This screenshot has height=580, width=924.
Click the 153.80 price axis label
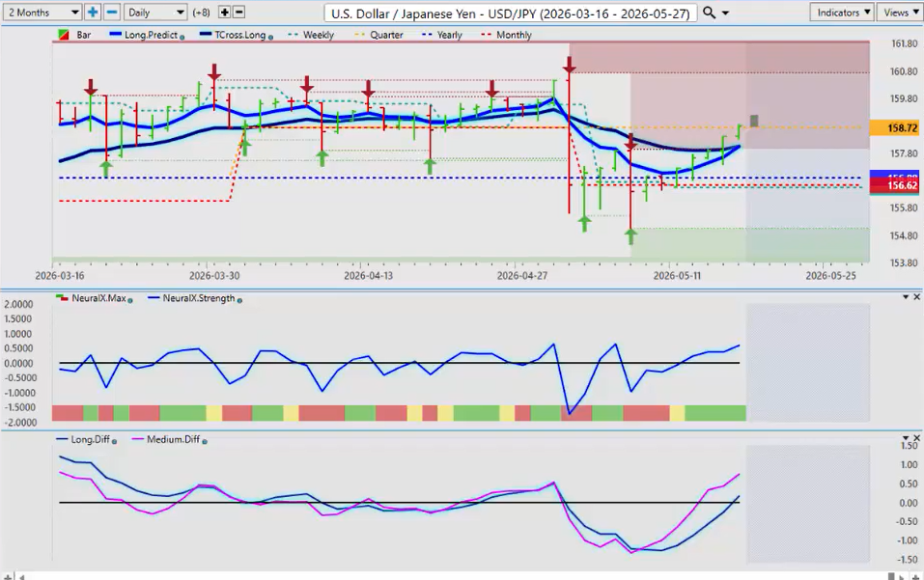point(904,262)
